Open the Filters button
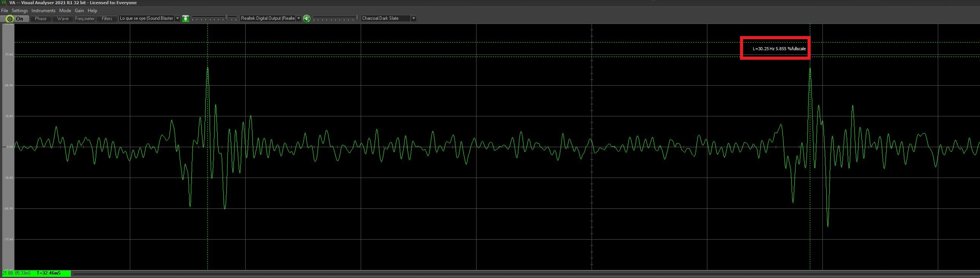Viewport: 980px width, 278px height. tap(107, 18)
